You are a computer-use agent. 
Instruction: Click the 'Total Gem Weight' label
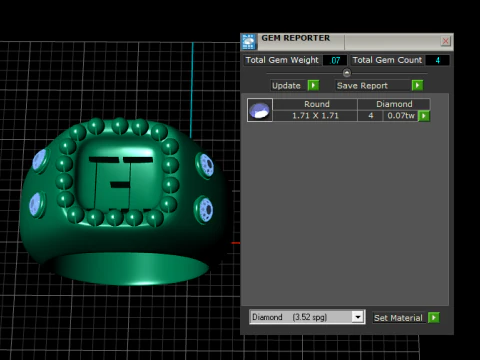282,60
